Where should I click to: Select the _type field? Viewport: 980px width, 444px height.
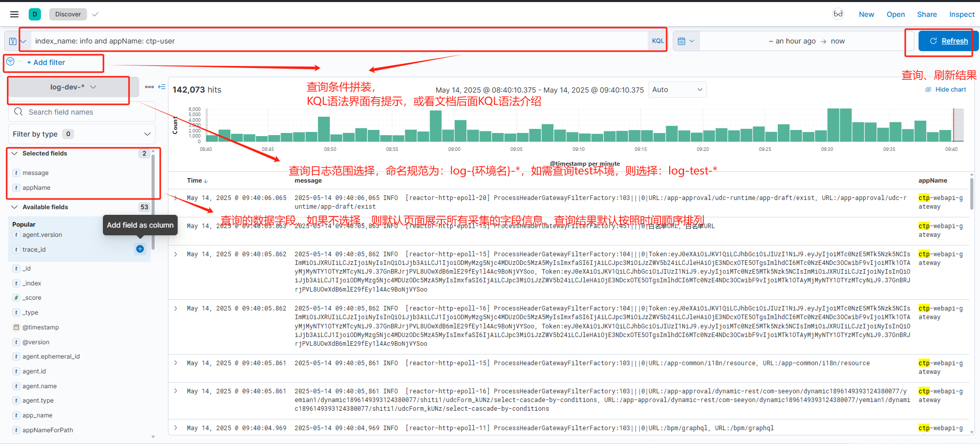30,313
